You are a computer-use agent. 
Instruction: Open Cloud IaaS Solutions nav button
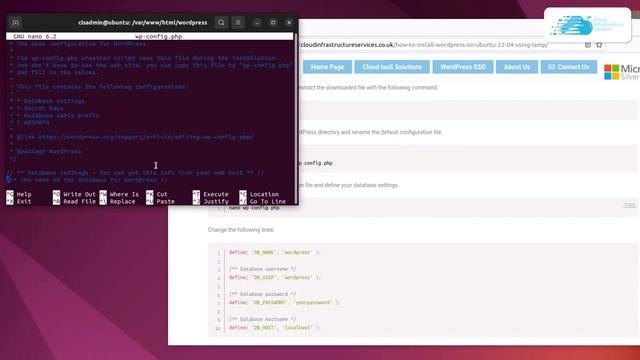click(392, 67)
